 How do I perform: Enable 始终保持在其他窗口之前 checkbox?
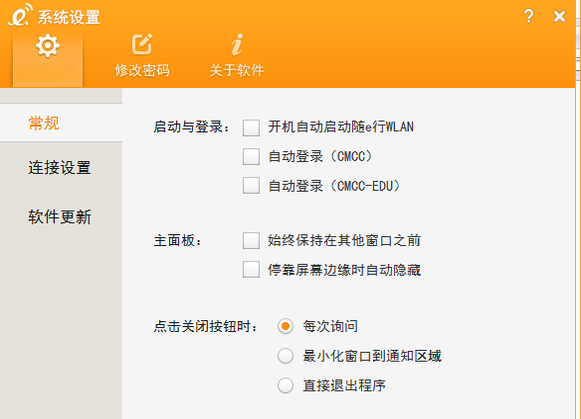pos(251,240)
